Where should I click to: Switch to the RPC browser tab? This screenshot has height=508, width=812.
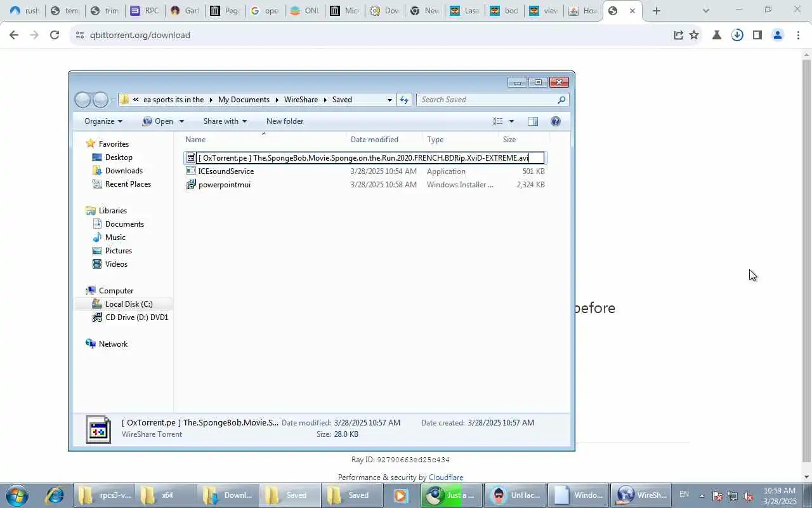tap(145, 11)
